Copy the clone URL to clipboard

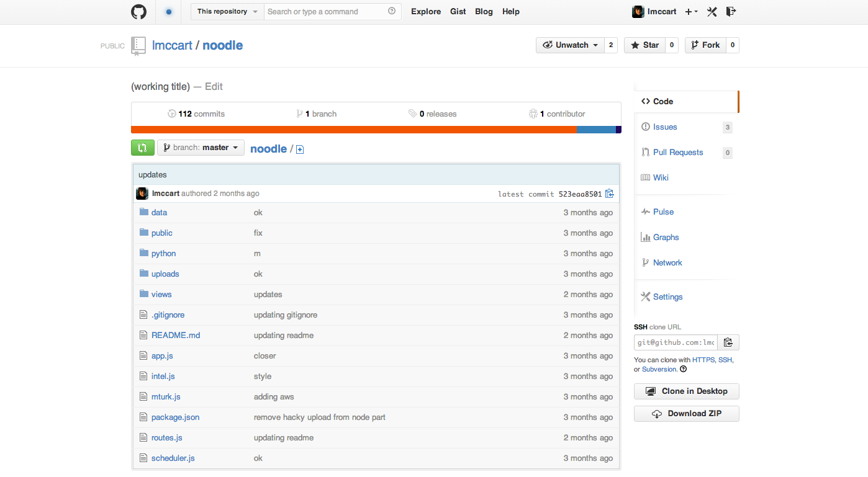[728, 342]
